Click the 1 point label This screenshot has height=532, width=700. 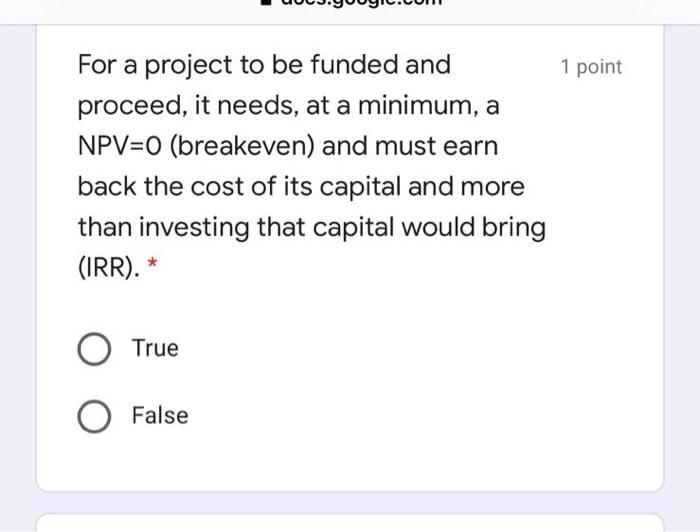(591, 67)
